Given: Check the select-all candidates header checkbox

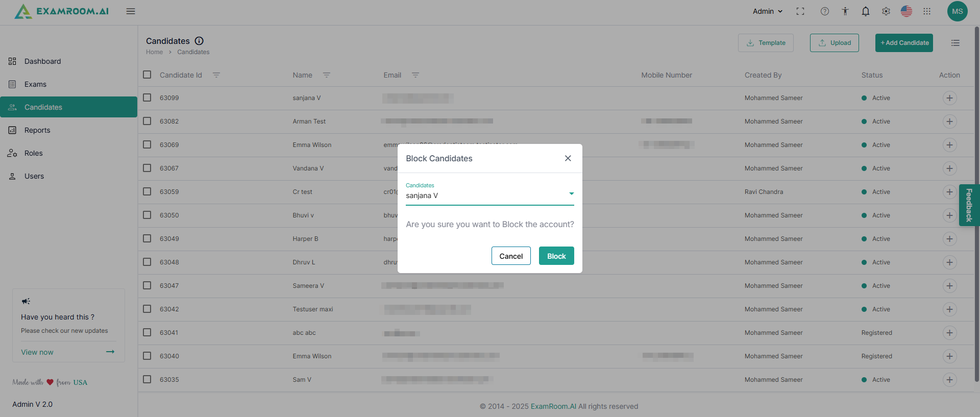Looking at the screenshot, I should (147, 75).
